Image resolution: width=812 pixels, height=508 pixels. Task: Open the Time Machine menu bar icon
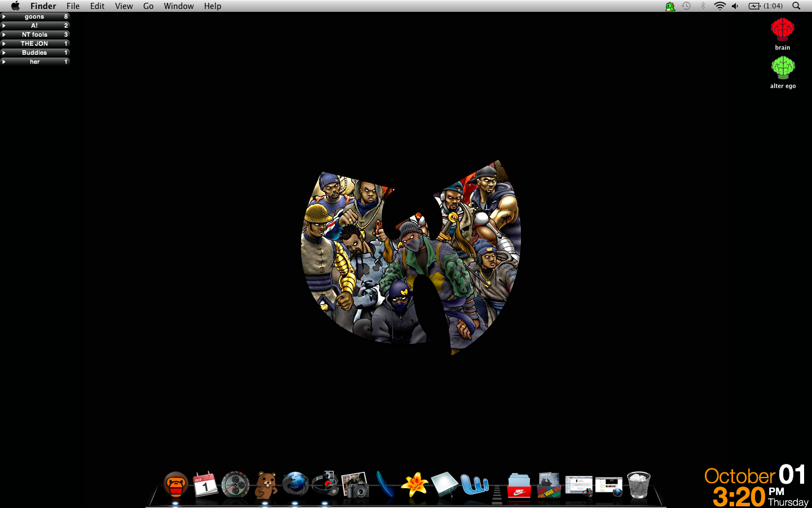point(686,6)
